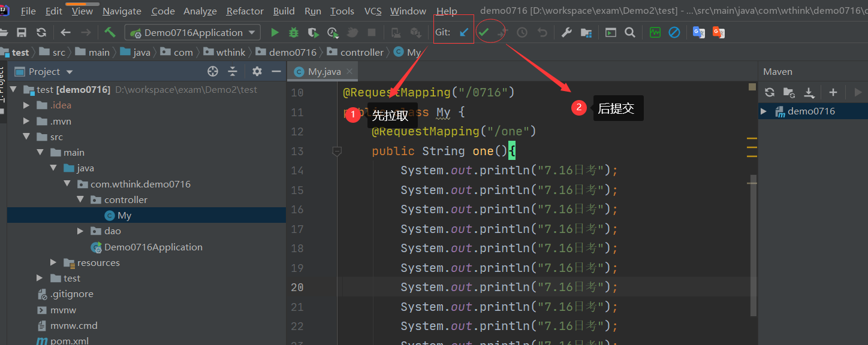Screen dimensions: 868x345
Task: Expand the .mvn folder
Action: [26, 121]
